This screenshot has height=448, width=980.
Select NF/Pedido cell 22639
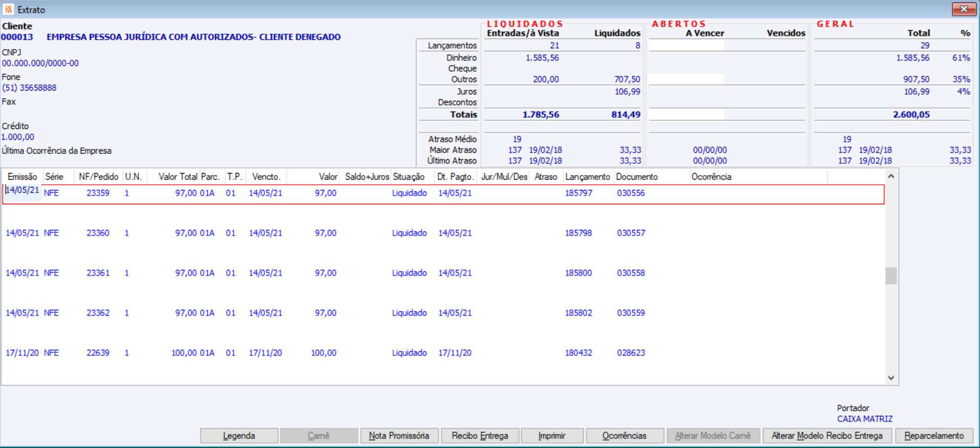(98, 353)
